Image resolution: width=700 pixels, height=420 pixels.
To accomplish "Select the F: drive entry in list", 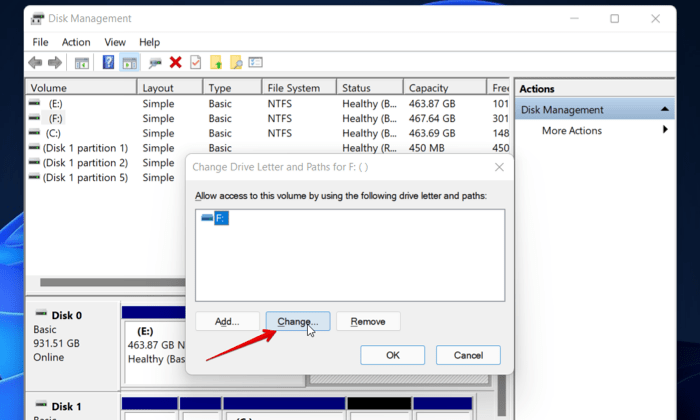I will [215, 217].
